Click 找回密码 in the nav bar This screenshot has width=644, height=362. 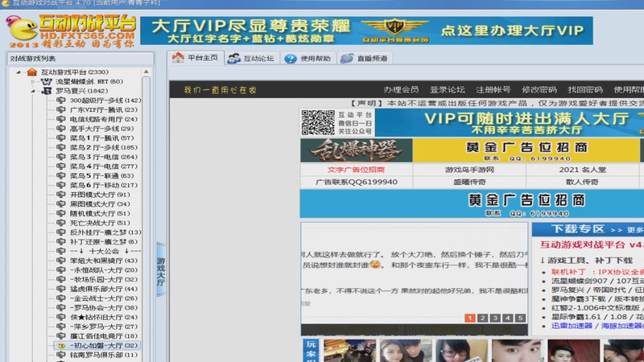click(585, 89)
